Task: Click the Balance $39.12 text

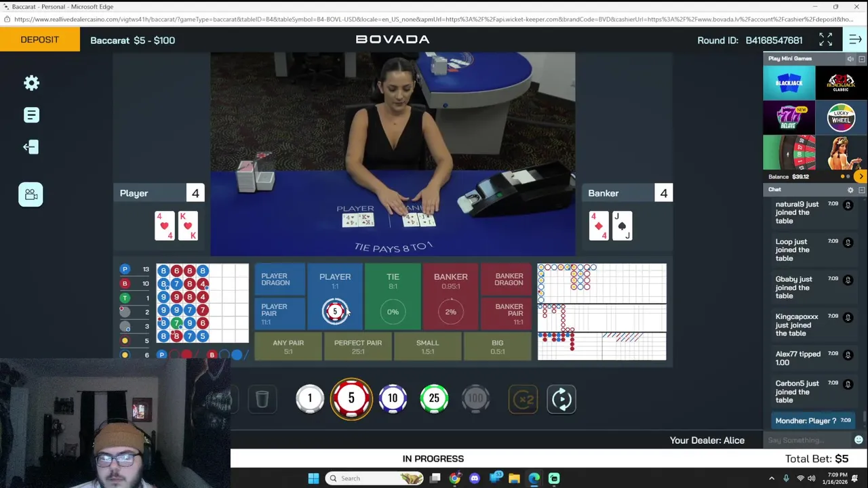Action: coord(789,177)
